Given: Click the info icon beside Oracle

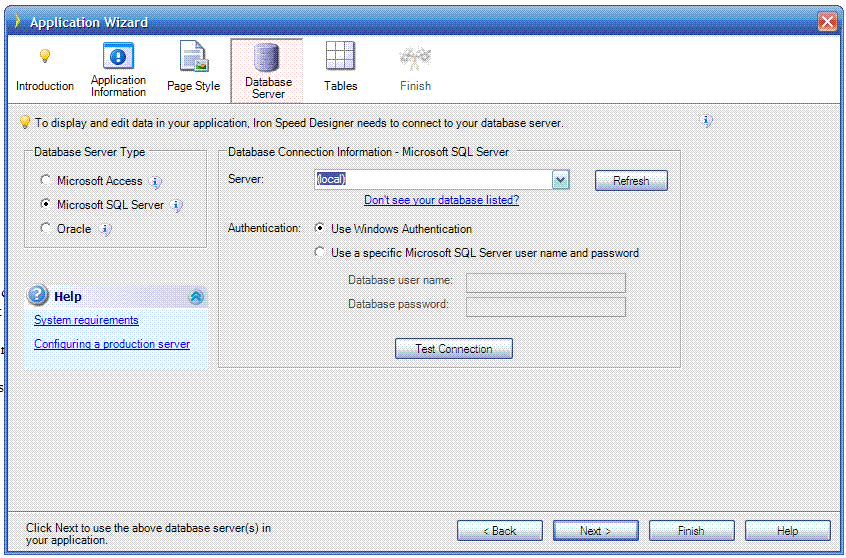Looking at the screenshot, I should [106, 230].
